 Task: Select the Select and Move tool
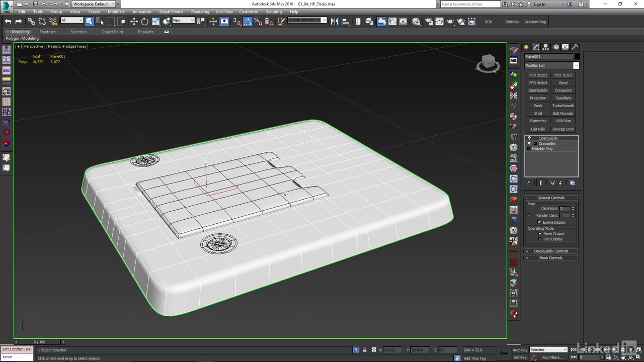point(134,22)
